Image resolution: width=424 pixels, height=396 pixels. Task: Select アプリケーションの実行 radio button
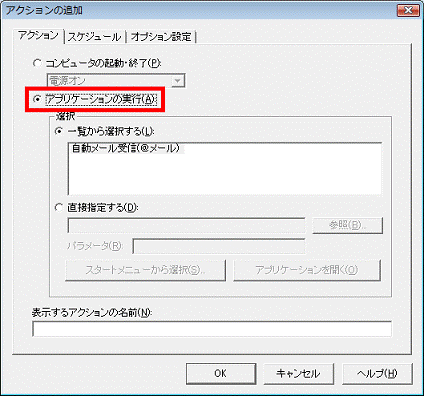[x=38, y=99]
